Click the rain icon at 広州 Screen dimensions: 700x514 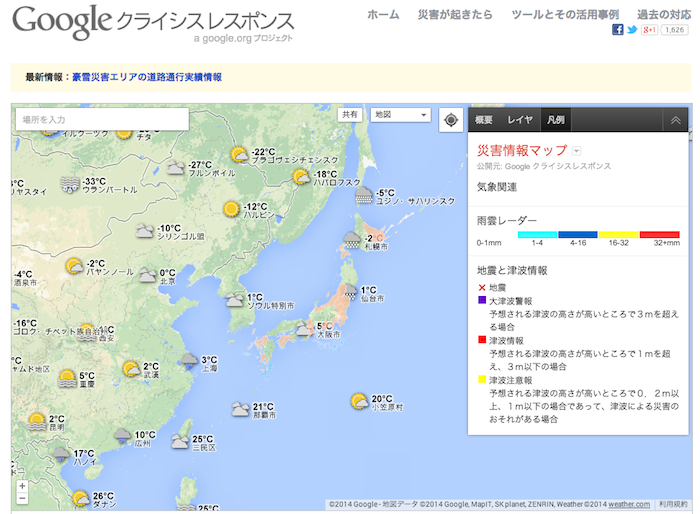(122, 436)
